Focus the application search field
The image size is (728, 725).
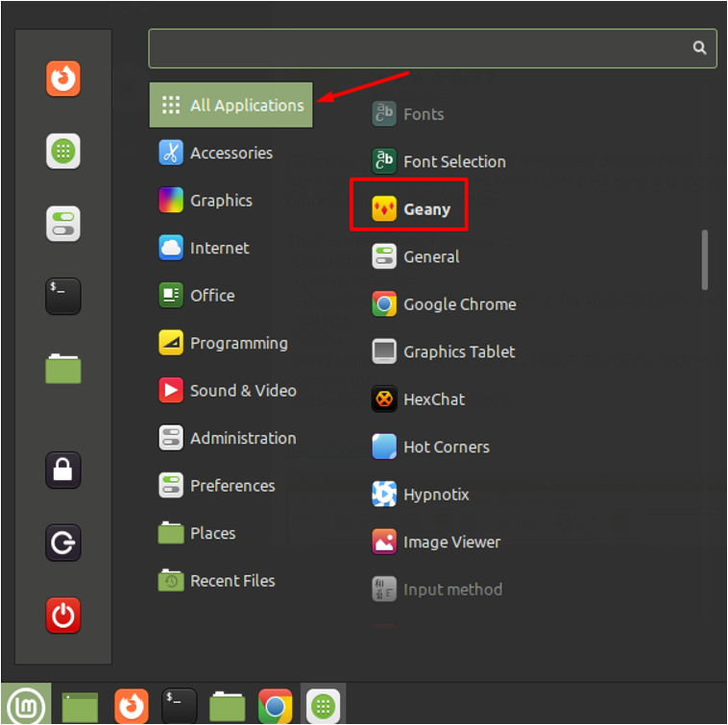[x=432, y=48]
